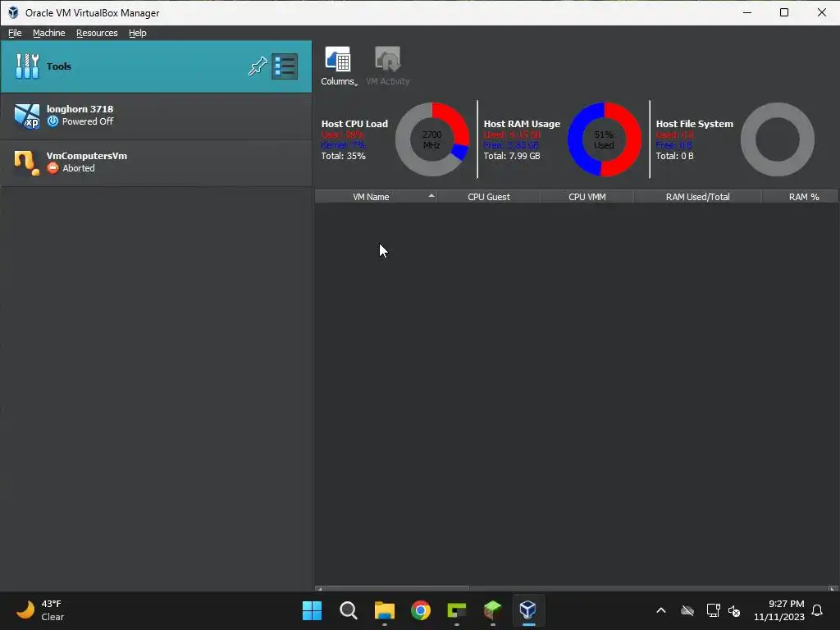Click the network tray icon
Viewport: 840px width, 630px height.
tap(713, 610)
